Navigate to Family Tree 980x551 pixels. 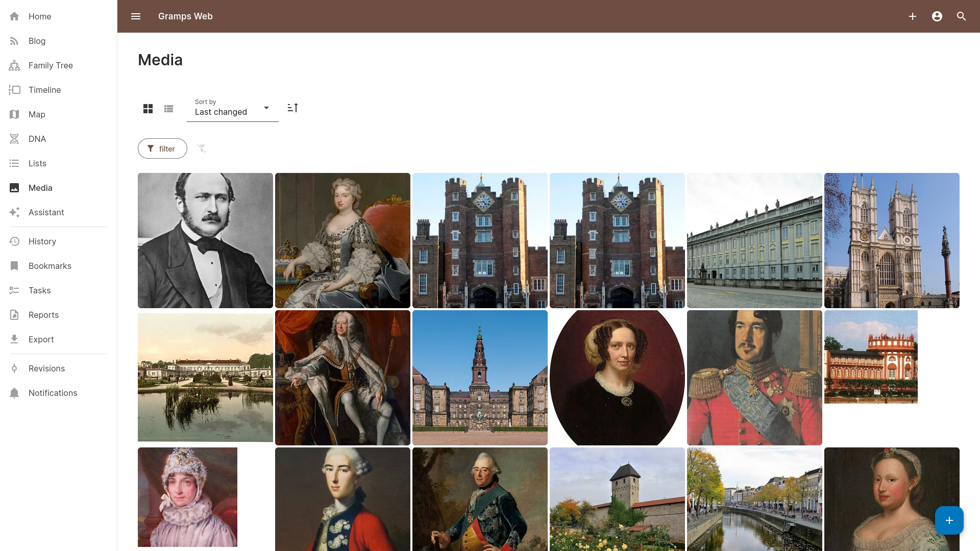[x=51, y=65]
